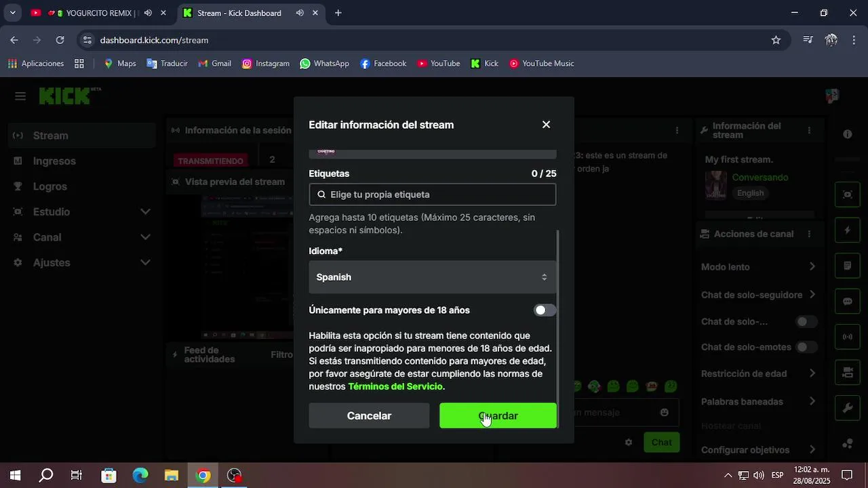Open Acciones de canal panel options menu
Viewport: 868px width, 488px height.
click(808, 234)
